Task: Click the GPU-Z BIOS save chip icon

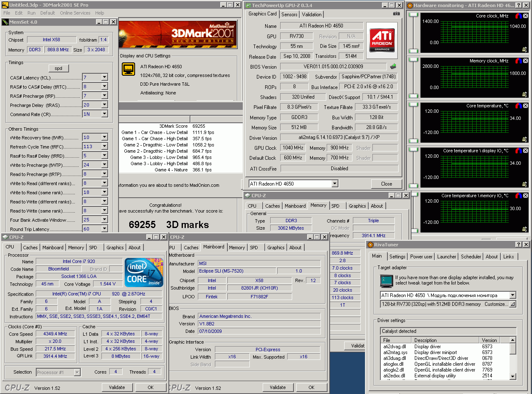Action: pos(393,66)
